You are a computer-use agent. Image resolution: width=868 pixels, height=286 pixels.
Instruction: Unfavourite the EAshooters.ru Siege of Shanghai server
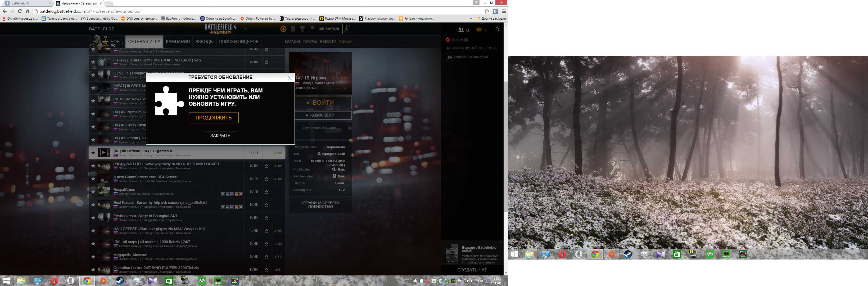(x=93, y=217)
